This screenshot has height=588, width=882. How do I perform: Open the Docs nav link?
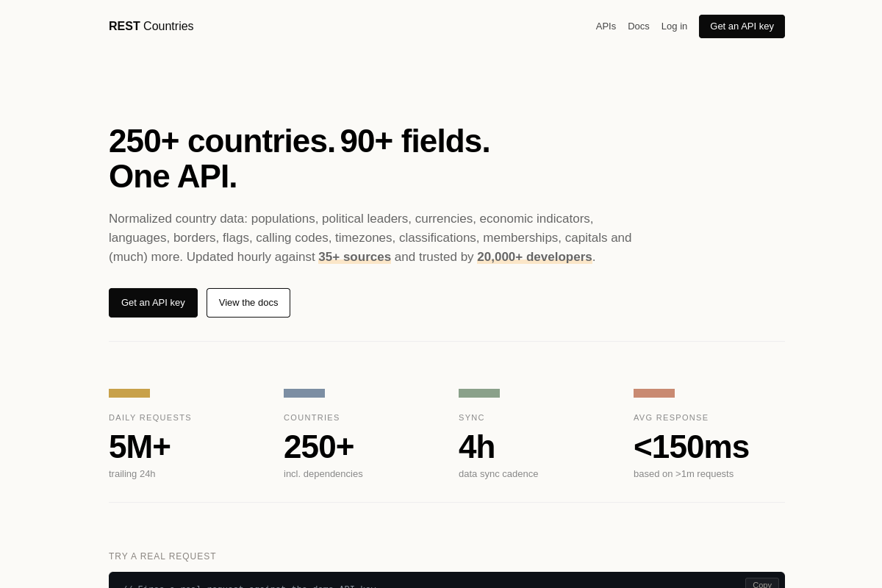coord(639,26)
